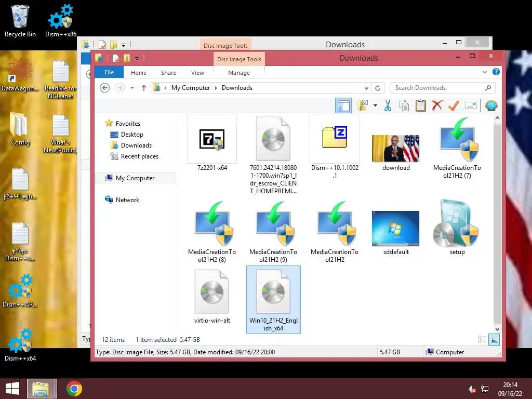Paste using the clipboard icon
The width and height of the screenshot is (532, 399).
[420, 105]
